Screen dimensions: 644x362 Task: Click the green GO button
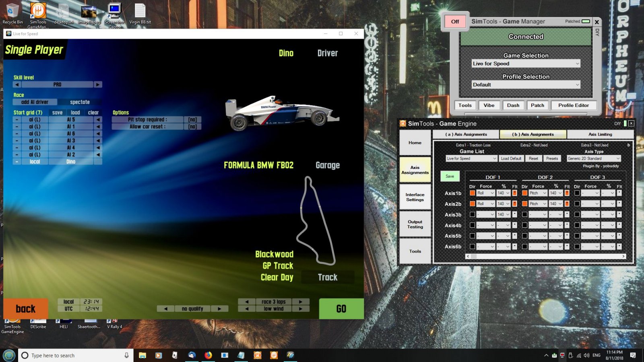click(x=341, y=309)
